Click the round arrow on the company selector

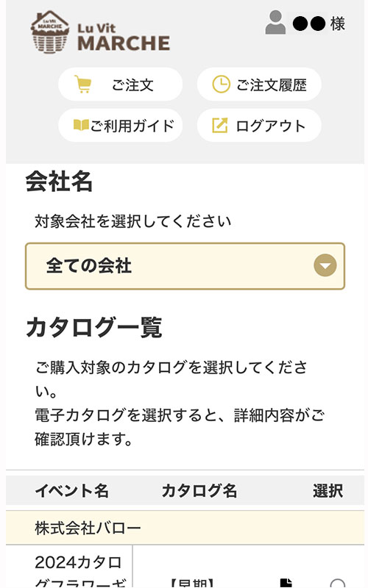click(325, 265)
